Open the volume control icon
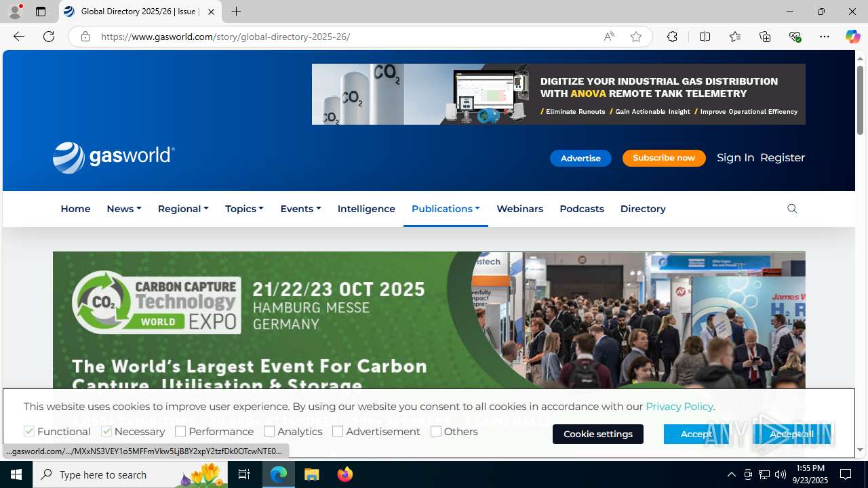The height and width of the screenshot is (488, 868). click(x=781, y=474)
